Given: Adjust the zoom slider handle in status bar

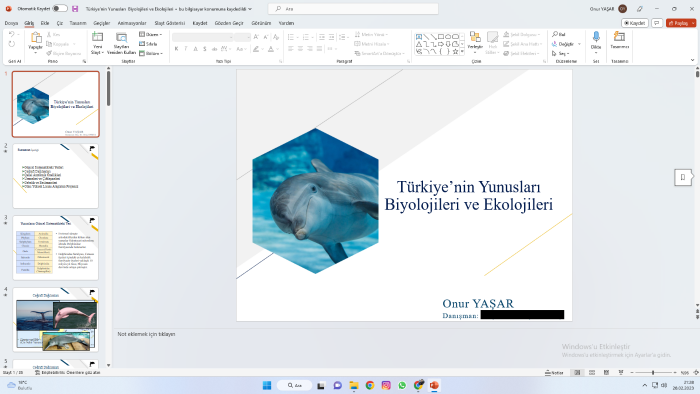Looking at the screenshot, I should 653,372.
